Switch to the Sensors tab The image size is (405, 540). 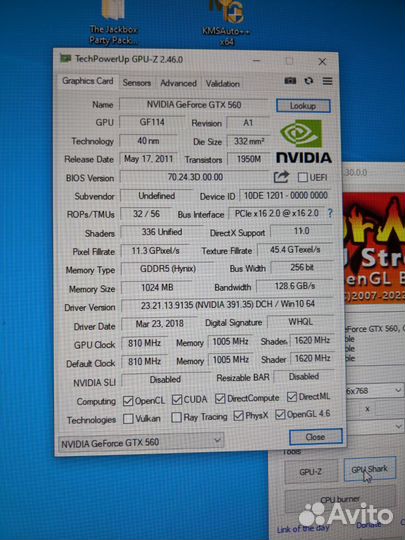coord(137,83)
